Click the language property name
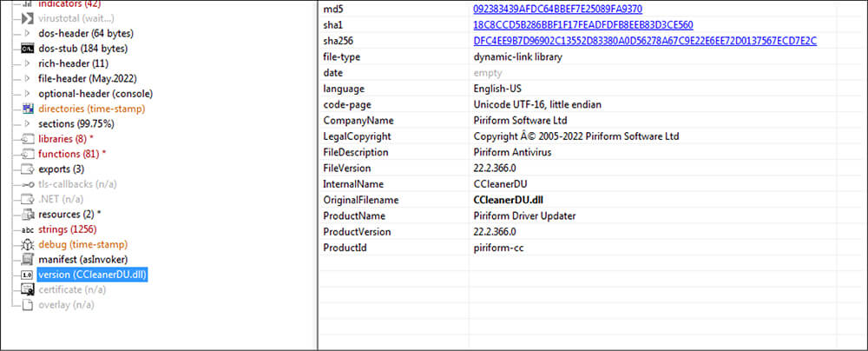Viewport: 868px width, 351px height. (343, 89)
